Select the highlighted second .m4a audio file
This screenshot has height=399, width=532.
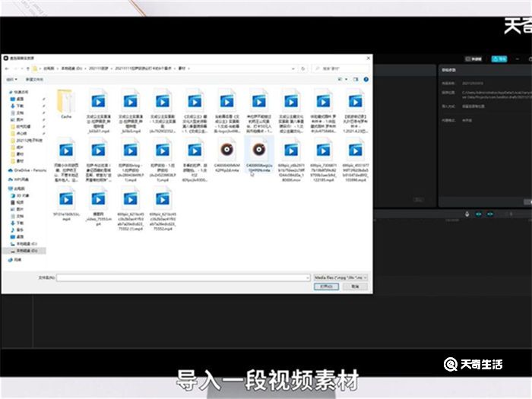(x=259, y=155)
